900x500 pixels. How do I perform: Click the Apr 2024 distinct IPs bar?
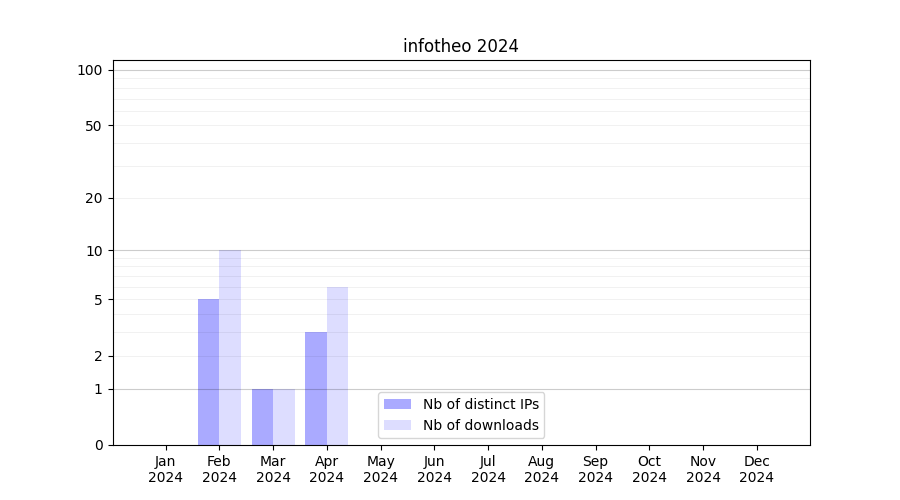pyautogui.click(x=316, y=388)
